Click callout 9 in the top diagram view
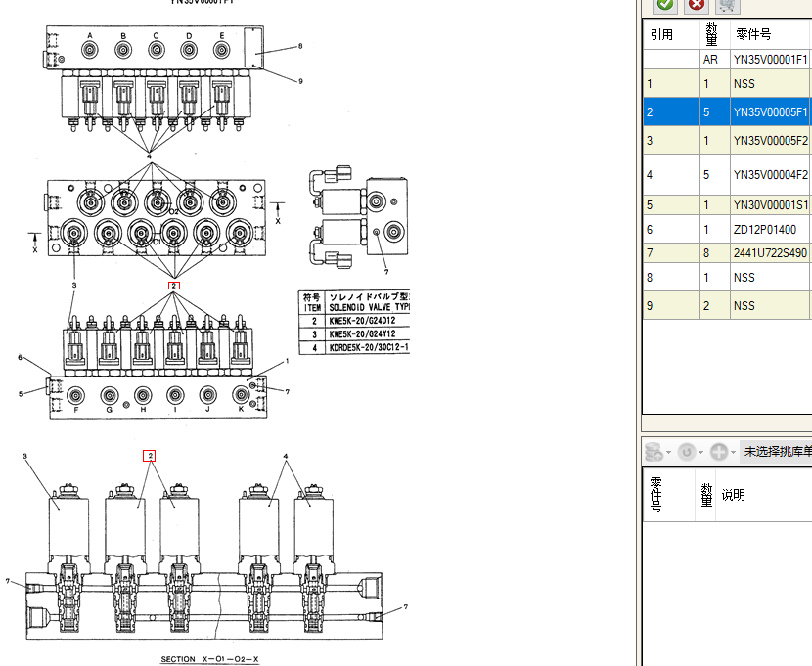Screen dimensions: 812x666 click(300, 81)
